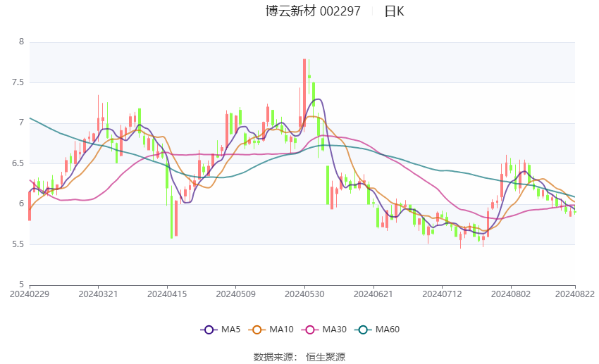Click the 日K label in title
The height and width of the screenshot is (364, 599).
394,11
